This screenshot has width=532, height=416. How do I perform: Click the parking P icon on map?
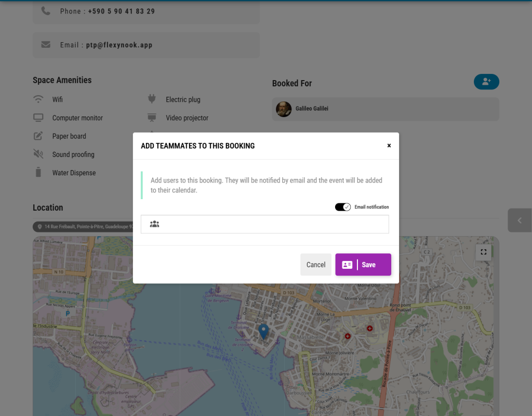[68, 314]
